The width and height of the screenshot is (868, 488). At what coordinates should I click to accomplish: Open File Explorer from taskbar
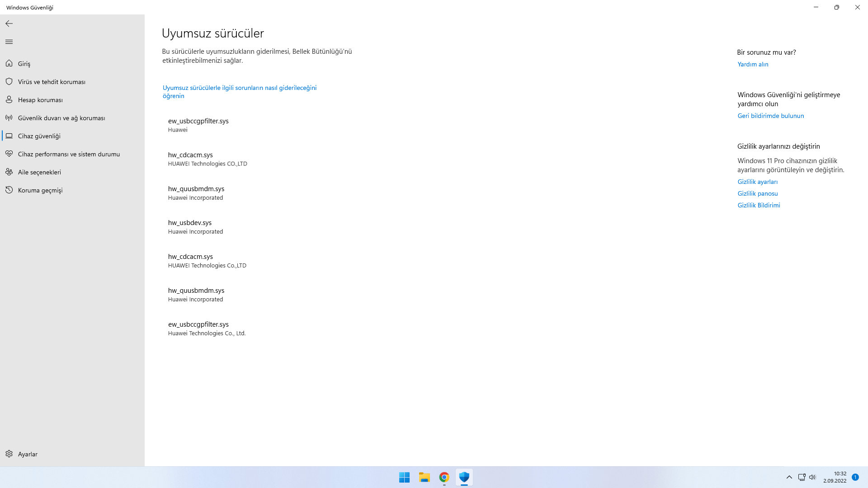click(x=424, y=477)
